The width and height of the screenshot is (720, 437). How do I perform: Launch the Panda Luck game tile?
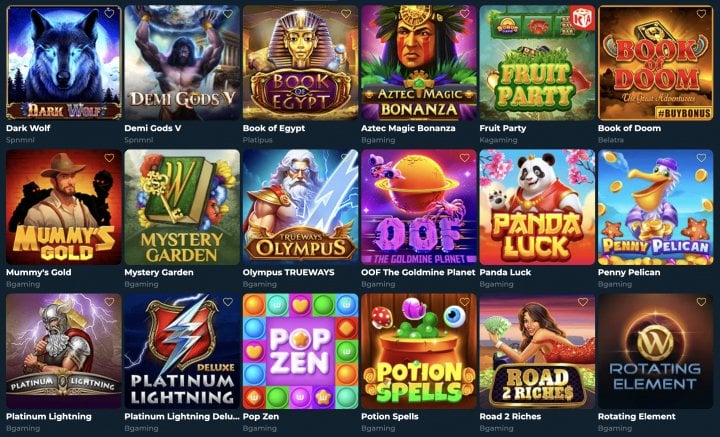coord(537,207)
